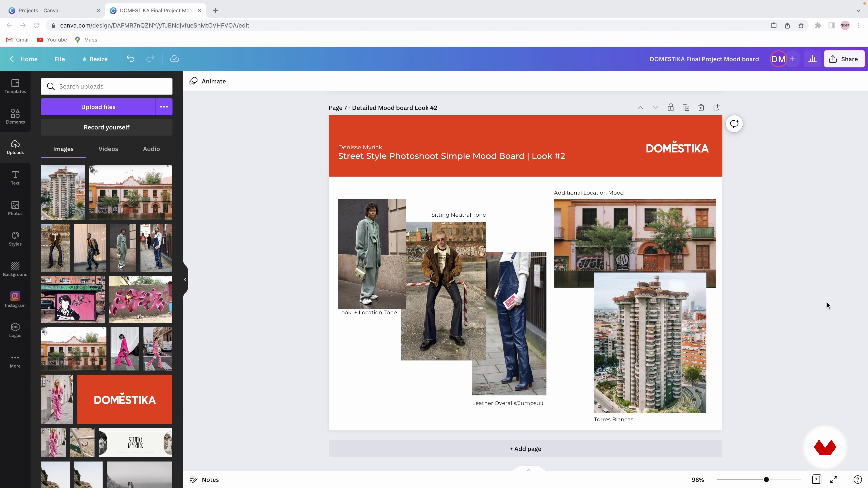Open the Background panel
The image size is (868, 488).
pyautogui.click(x=15, y=269)
